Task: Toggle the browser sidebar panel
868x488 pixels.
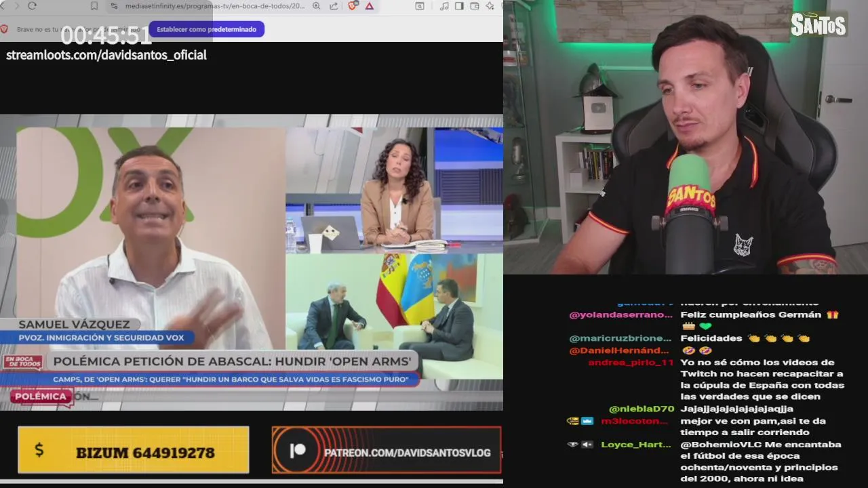Action: (x=459, y=5)
